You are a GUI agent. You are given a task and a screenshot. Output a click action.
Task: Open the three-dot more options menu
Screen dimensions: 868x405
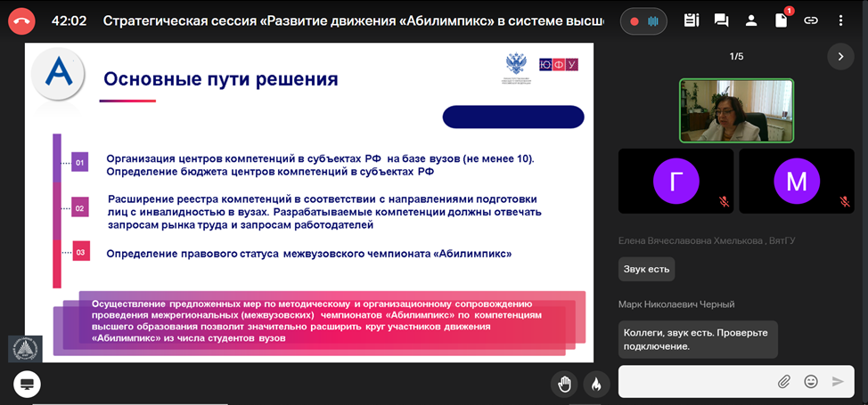click(x=840, y=20)
